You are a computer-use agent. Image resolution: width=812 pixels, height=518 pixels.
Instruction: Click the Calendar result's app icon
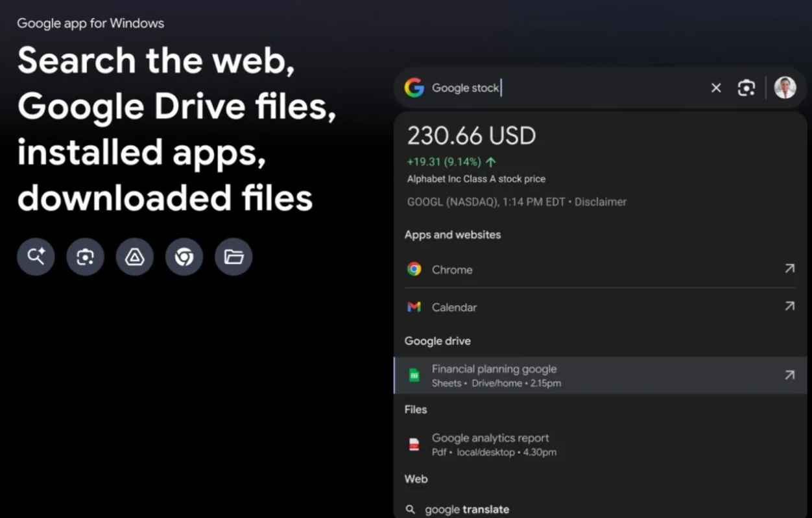point(414,307)
